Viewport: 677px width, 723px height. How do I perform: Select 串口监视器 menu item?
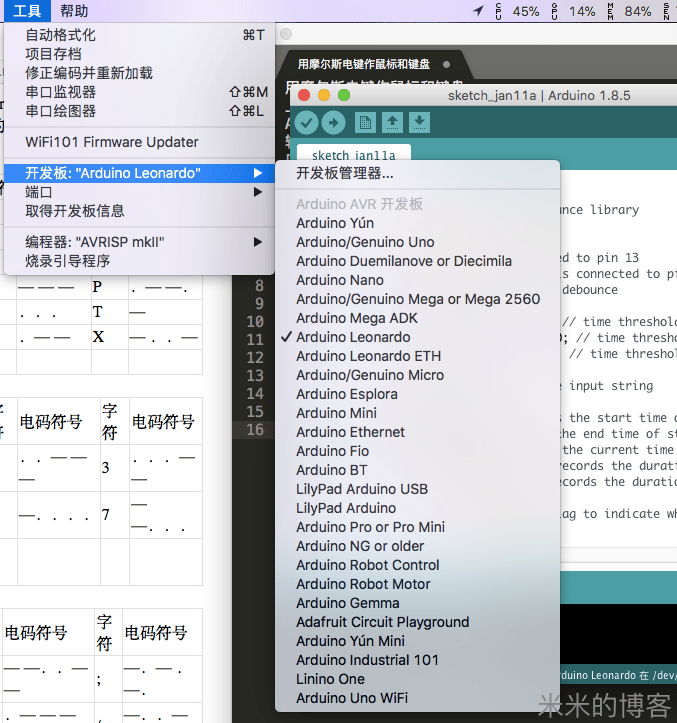[x=60, y=92]
